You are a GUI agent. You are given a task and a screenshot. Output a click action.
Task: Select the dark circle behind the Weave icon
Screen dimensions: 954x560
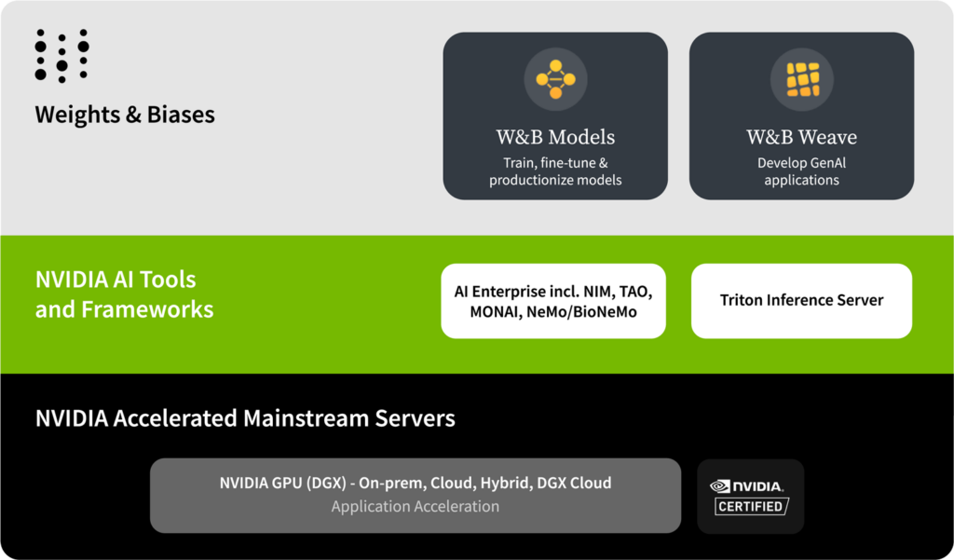[801, 79]
